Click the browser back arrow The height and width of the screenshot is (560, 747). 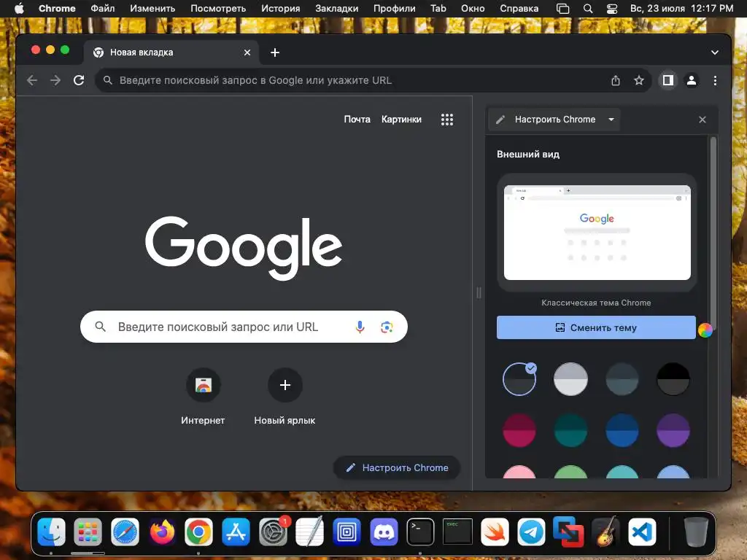(x=32, y=80)
